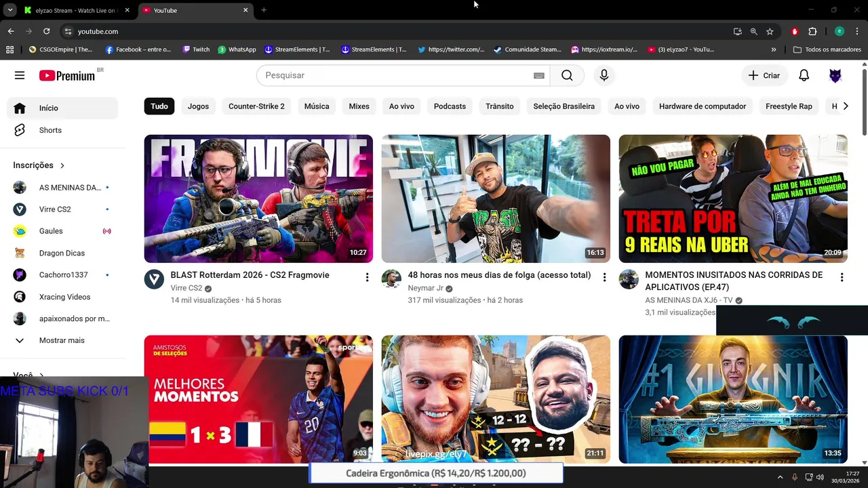868x488 pixels.
Task: Click zoom magnifier icon in address bar
Action: [753, 31]
